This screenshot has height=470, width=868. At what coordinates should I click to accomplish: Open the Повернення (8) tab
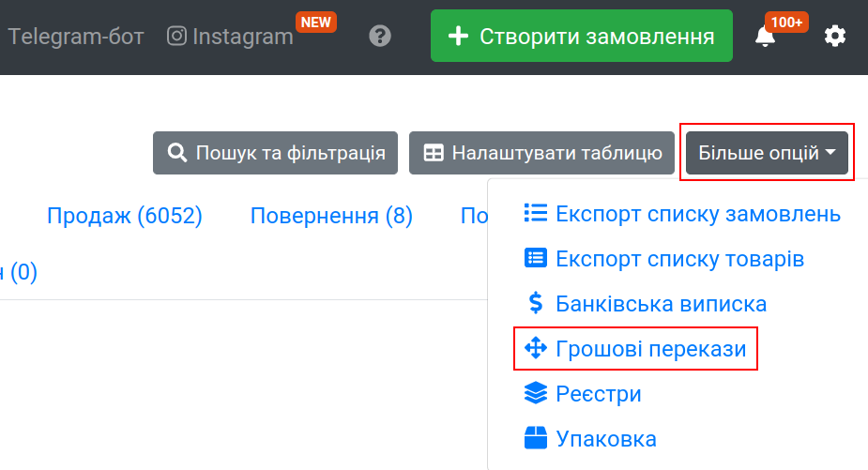pos(331,216)
